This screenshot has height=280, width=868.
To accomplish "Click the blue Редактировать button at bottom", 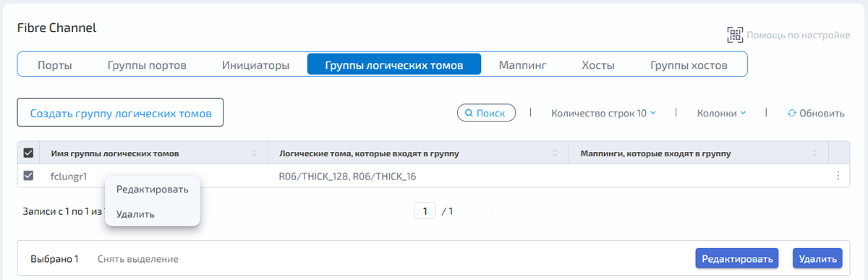I will (737, 258).
